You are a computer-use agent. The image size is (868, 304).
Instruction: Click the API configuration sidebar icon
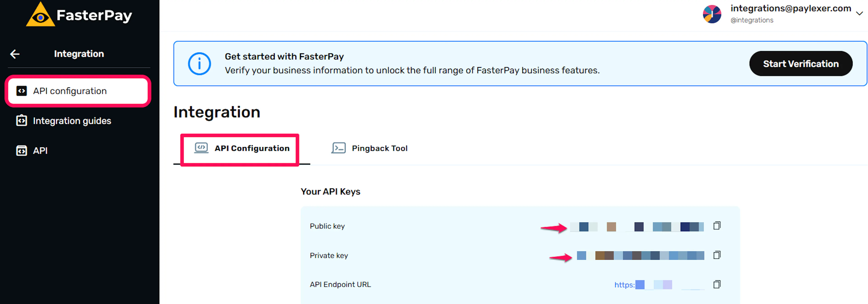click(21, 91)
